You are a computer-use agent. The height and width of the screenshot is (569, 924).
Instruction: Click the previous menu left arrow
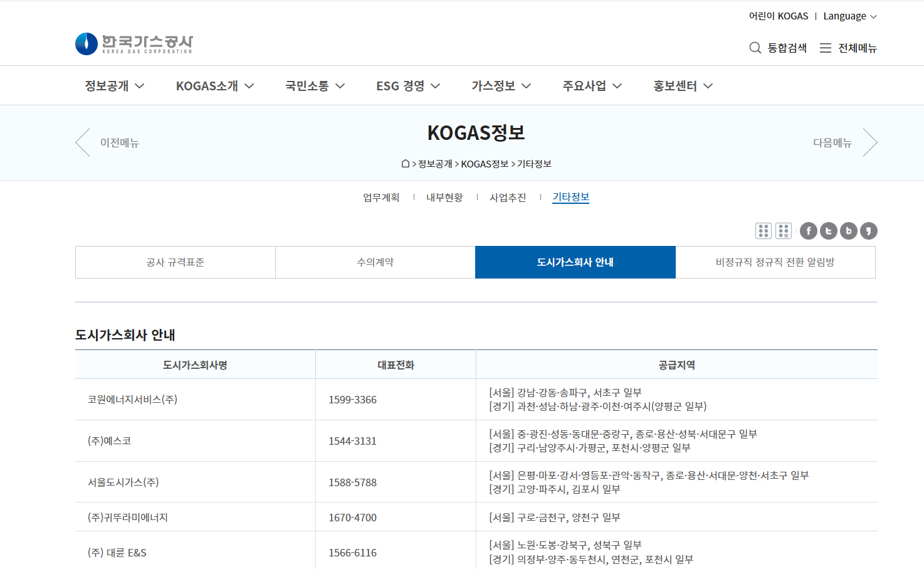click(x=83, y=142)
